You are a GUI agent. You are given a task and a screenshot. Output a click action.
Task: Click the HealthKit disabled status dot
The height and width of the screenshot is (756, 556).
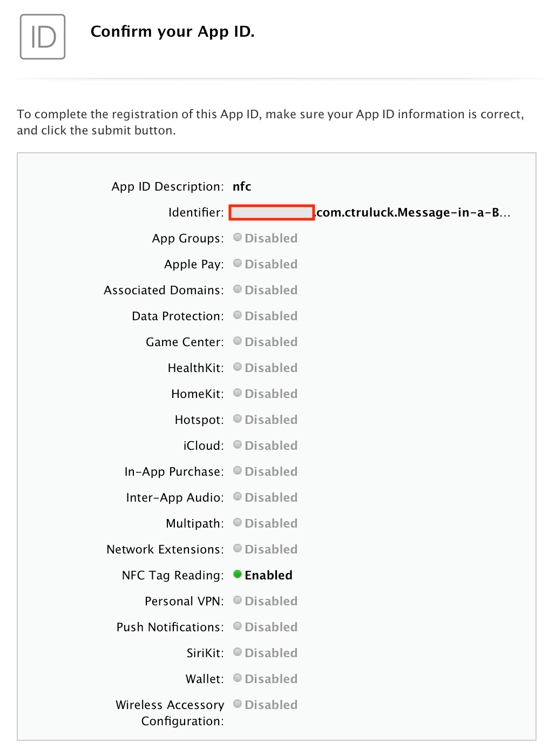coord(238,367)
